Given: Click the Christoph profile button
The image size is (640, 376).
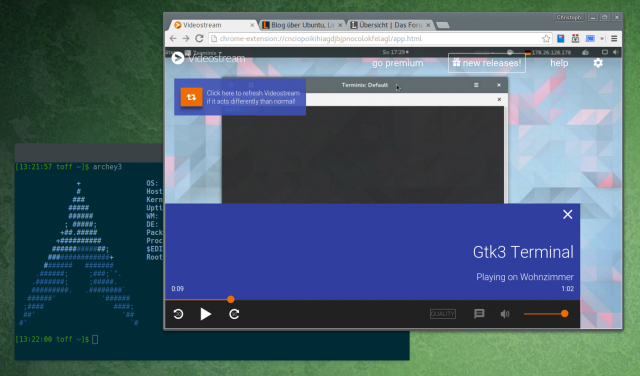Looking at the screenshot, I should pos(569,17).
